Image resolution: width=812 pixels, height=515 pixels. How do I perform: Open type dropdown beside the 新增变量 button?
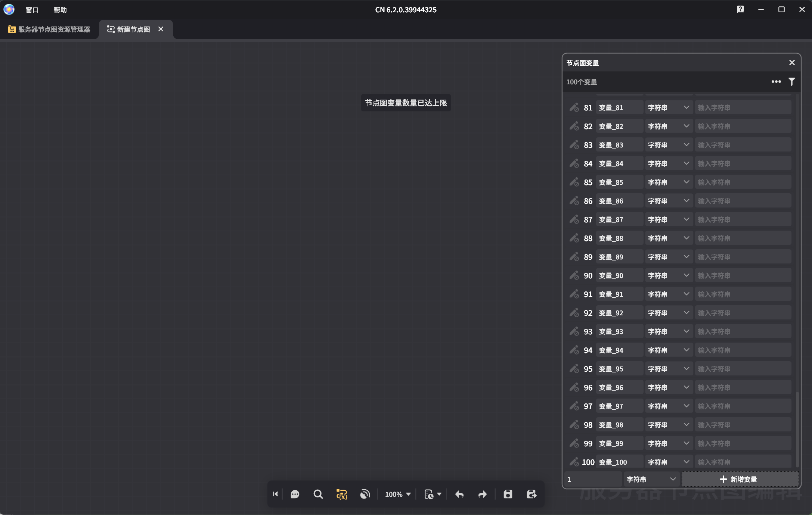tap(651, 479)
